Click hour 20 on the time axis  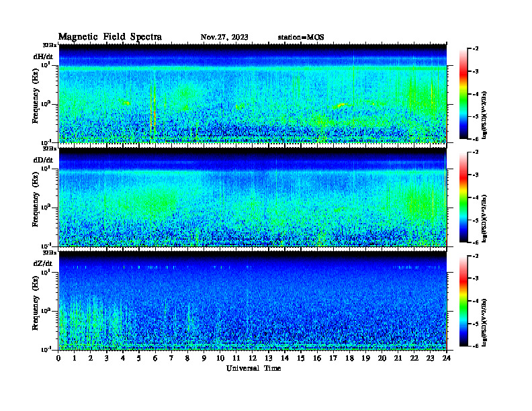(x=382, y=359)
